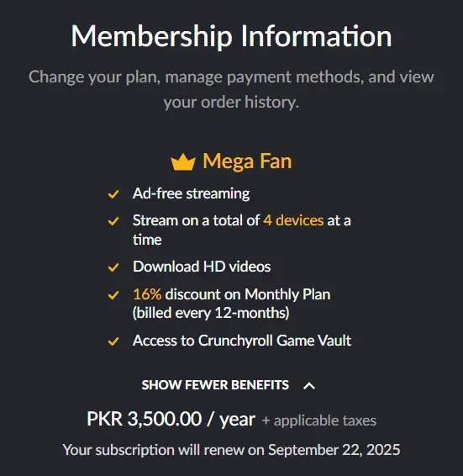Click the subscription renewal date line
The image size is (463, 476).
(x=232, y=450)
